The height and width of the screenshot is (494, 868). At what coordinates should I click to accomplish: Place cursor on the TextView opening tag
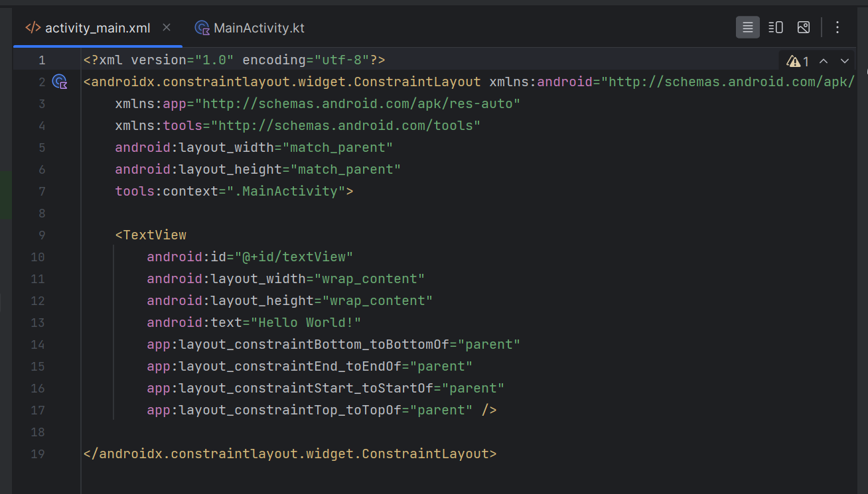point(155,235)
